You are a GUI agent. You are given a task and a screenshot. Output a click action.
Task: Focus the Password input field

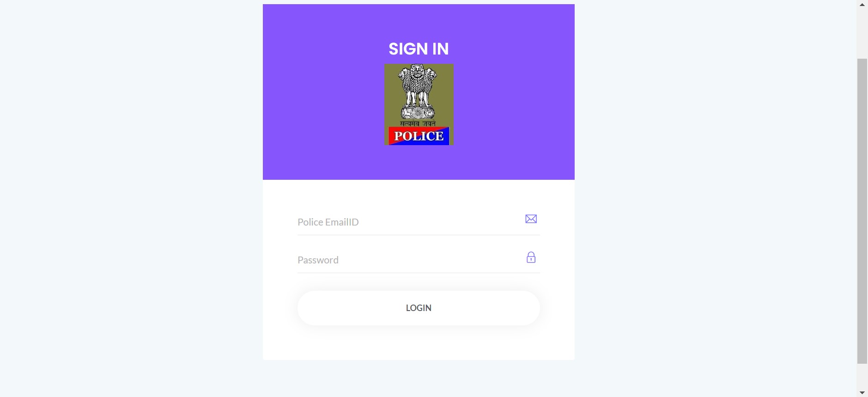pos(419,260)
